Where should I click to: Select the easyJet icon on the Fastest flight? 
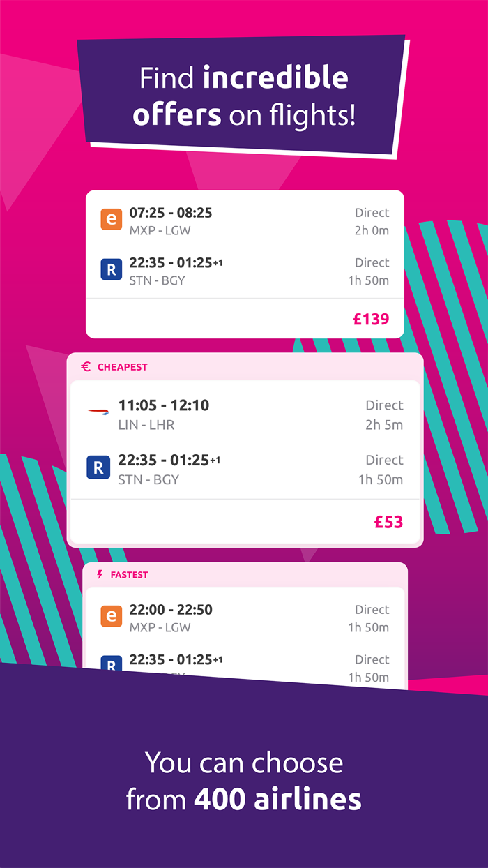click(111, 617)
